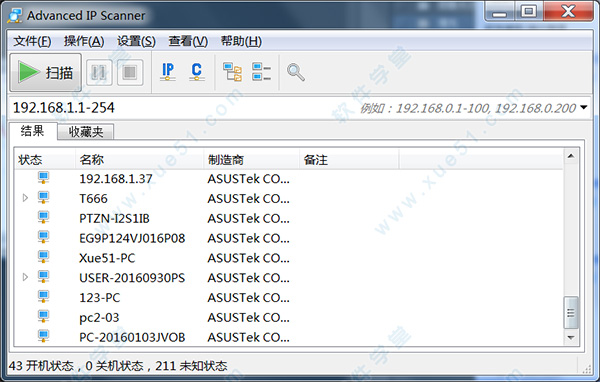Click computer icon beside T666

coord(43,198)
